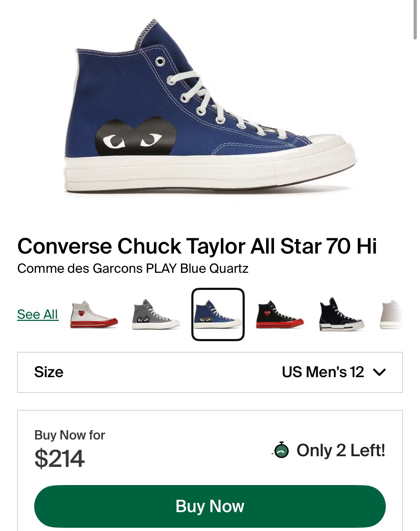Choose the black shoe with red sole thumbnail
Screen dimensions: 420x531
point(280,314)
